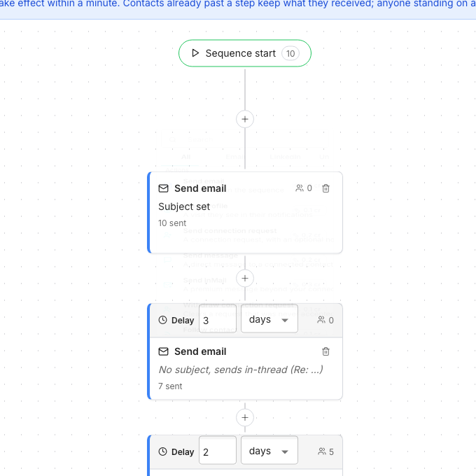
Task: Click the contacts icon on the 3 days delay
Action: [x=321, y=320]
